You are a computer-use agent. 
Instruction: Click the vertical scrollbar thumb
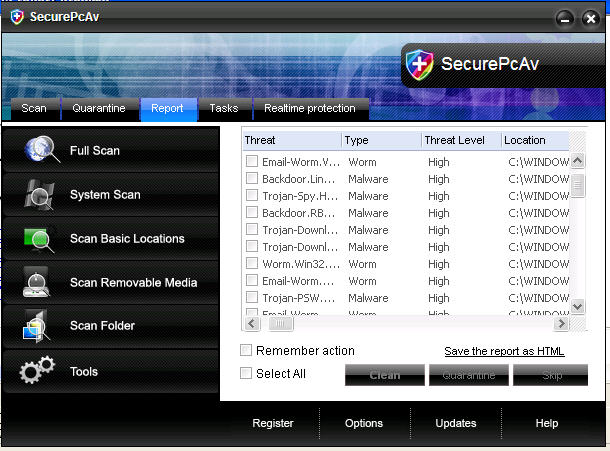coord(578,186)
